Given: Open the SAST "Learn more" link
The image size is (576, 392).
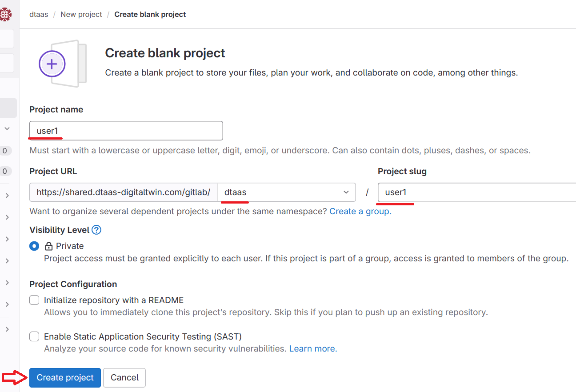Looking at the screenshot, I should pyautogui.click(x=312, y=348).
